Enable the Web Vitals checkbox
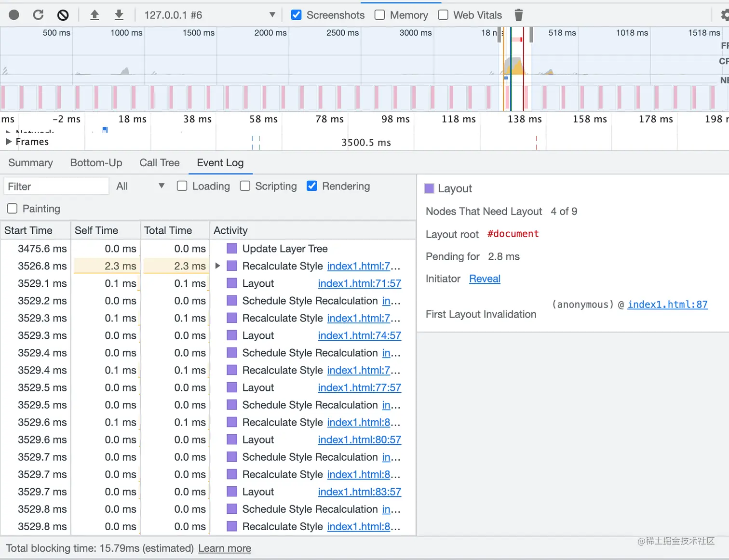Image resolution: width=729 pixels, height=560 pixels. (x=443, y=15)
